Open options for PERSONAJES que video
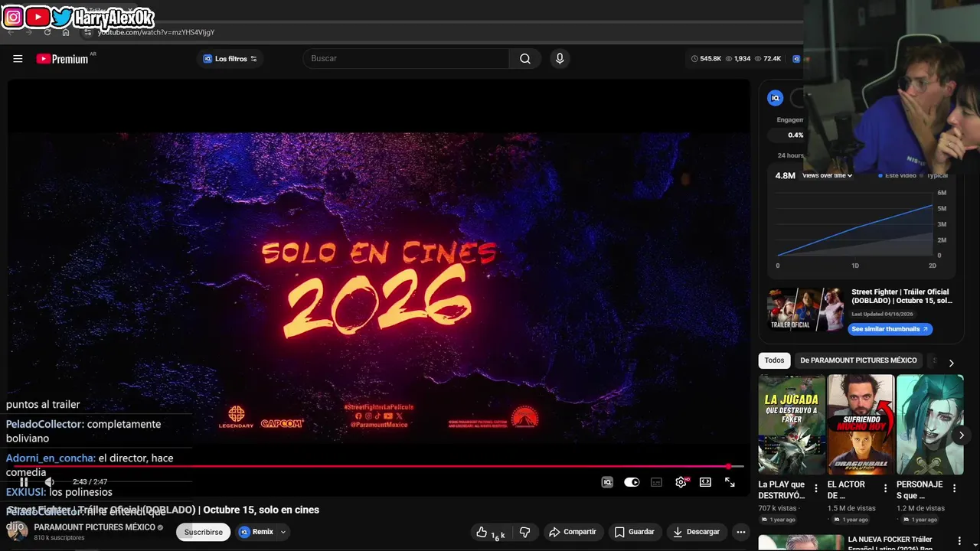The image size is (980, 551). tap(954, 488)
